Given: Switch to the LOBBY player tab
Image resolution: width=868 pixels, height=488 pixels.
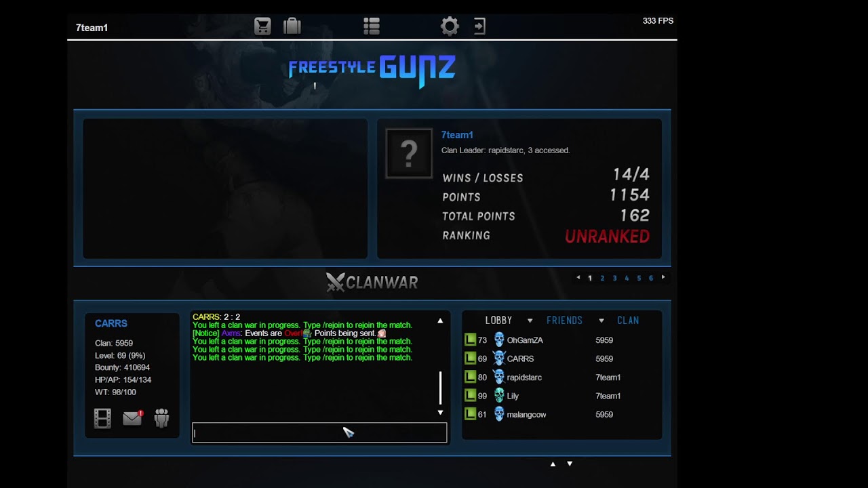Looking at the screenshot, I should [x=499, y=321].
